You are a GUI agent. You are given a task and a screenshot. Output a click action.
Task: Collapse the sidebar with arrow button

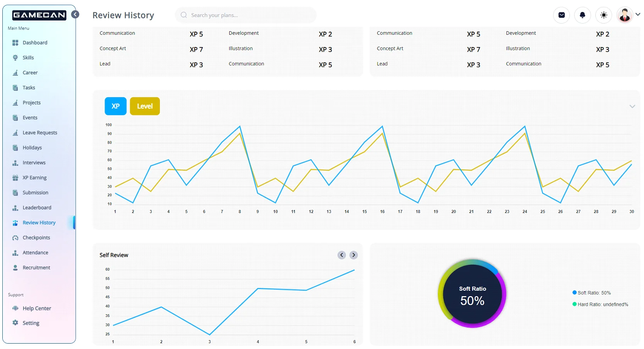75,14
